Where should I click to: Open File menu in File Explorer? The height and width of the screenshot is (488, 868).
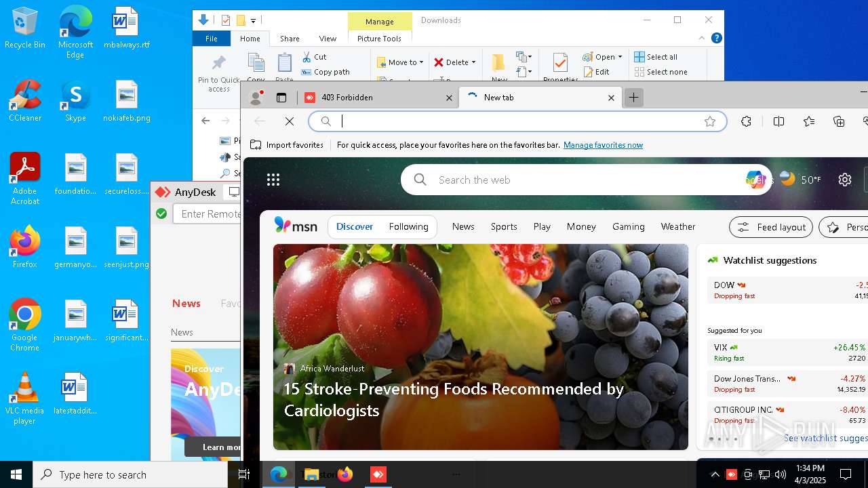tap(212, 39)
